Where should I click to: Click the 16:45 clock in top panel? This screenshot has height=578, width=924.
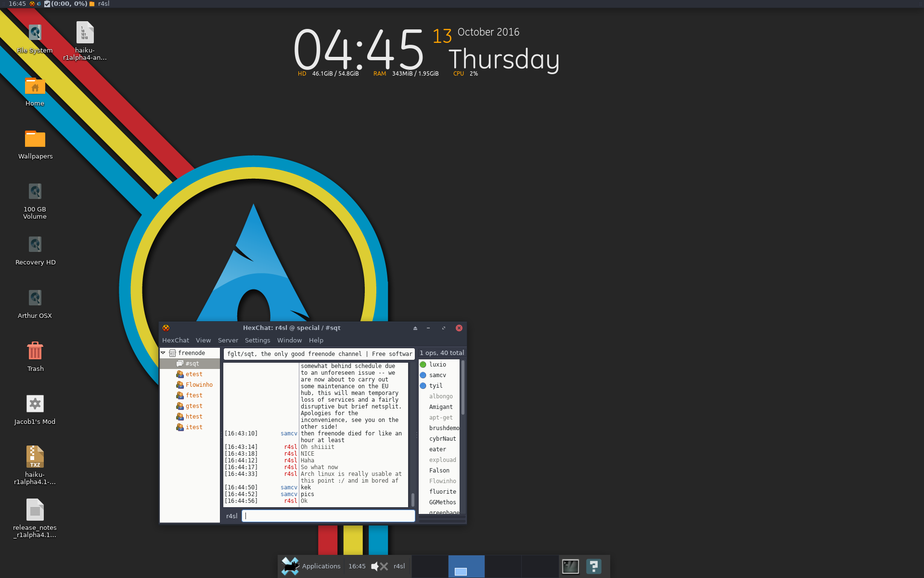pyautogui.click(x=17, y=4)
